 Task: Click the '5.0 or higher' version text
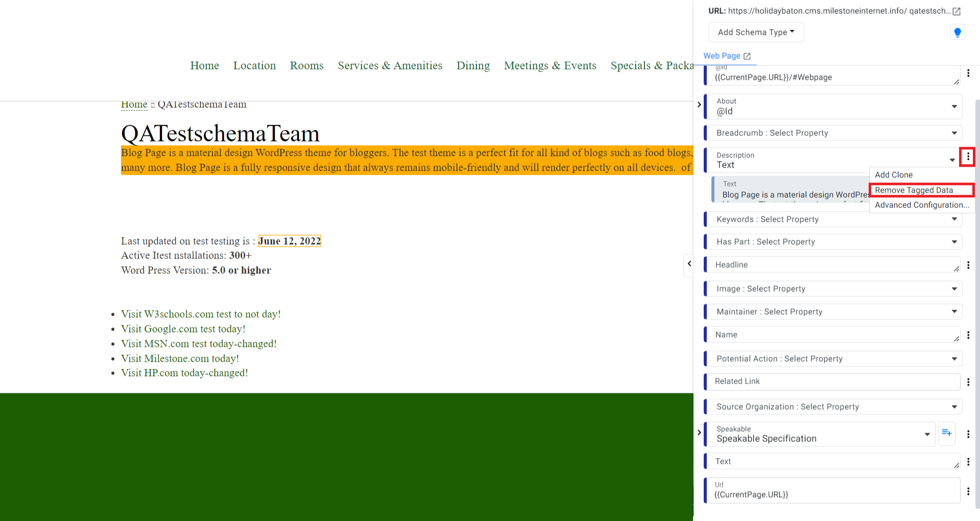coord(242,270)
